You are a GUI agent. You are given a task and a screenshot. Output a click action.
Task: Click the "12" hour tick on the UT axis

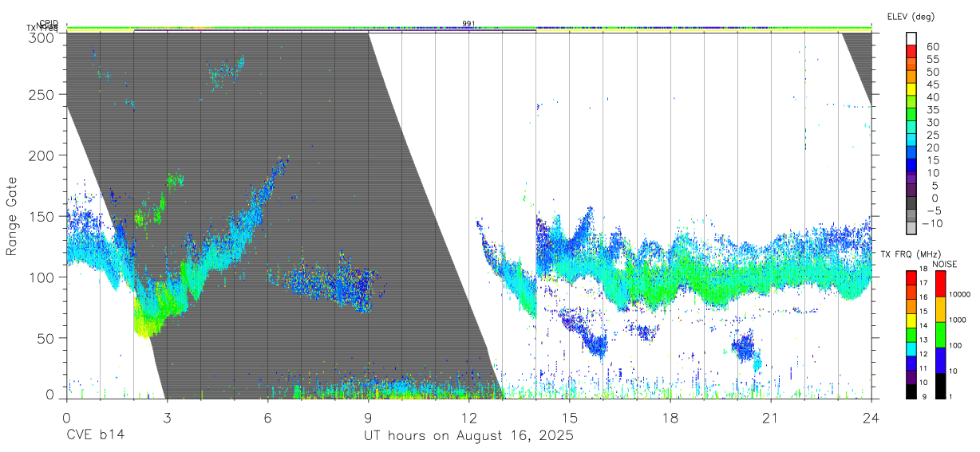(x=468, y=417)
